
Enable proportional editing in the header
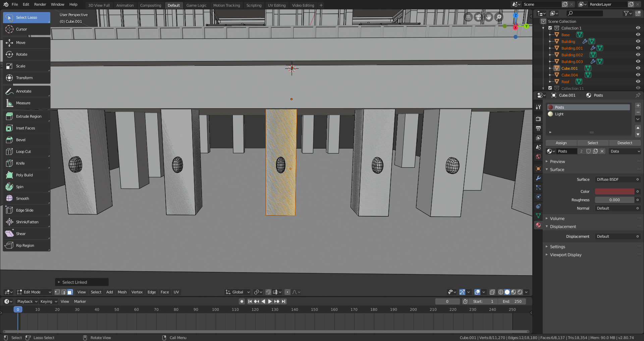coord(287,292)
